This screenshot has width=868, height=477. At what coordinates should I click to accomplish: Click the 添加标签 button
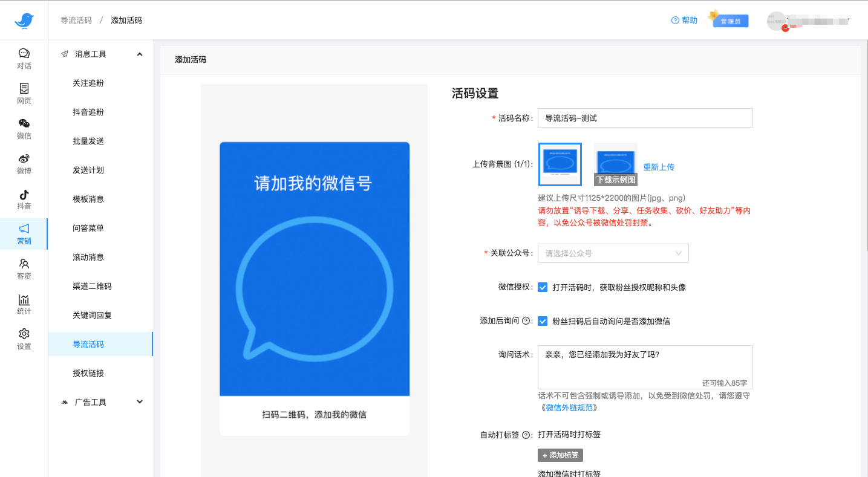click(x=560, y=455)
